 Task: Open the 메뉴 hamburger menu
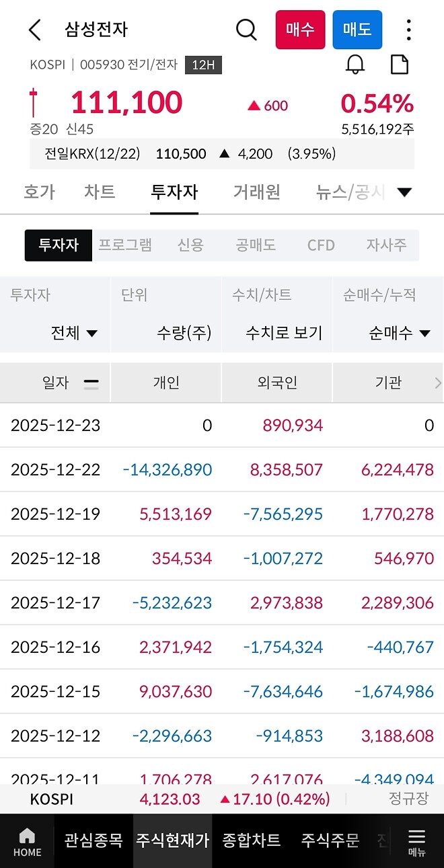click(x=416, y=840)
